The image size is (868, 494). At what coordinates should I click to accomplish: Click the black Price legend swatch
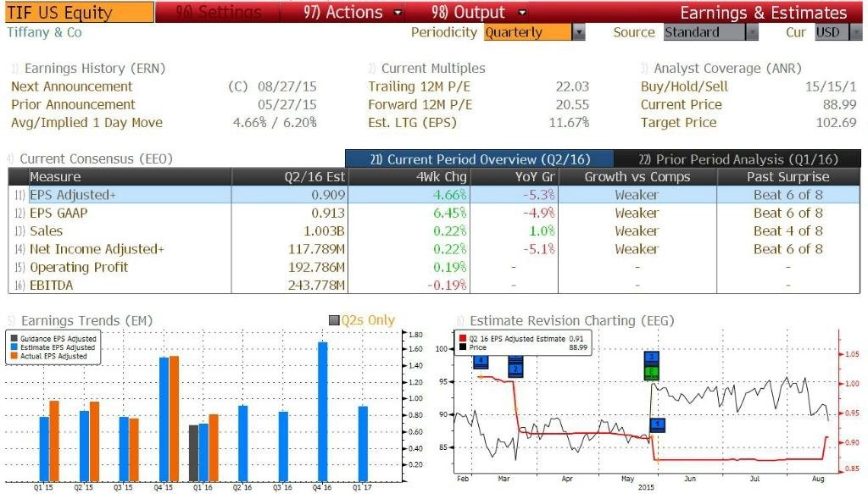pos(463,347)
